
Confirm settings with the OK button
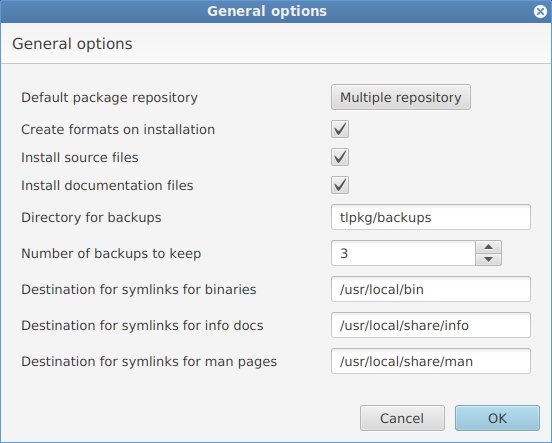click(x=497, y=418)
